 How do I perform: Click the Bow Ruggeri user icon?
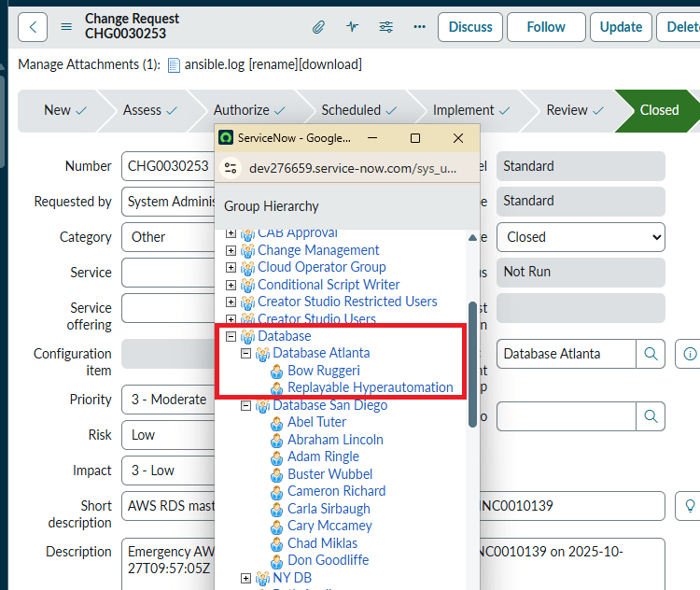(277, 371)
